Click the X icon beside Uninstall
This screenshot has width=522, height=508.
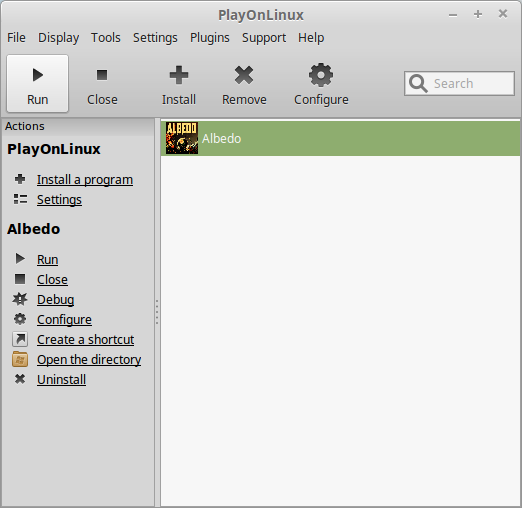(20, 379)
